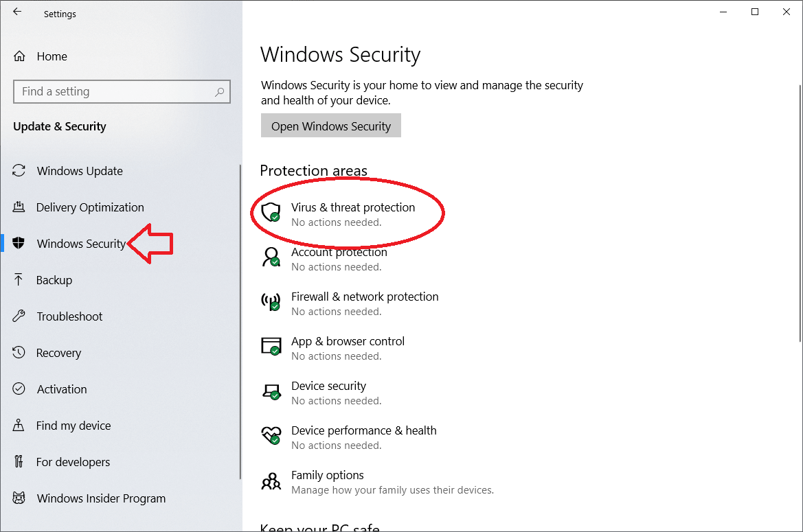This screenshot has height=532, width=803.
Task: Open the Activation settings page
Action: coord(62,389)
